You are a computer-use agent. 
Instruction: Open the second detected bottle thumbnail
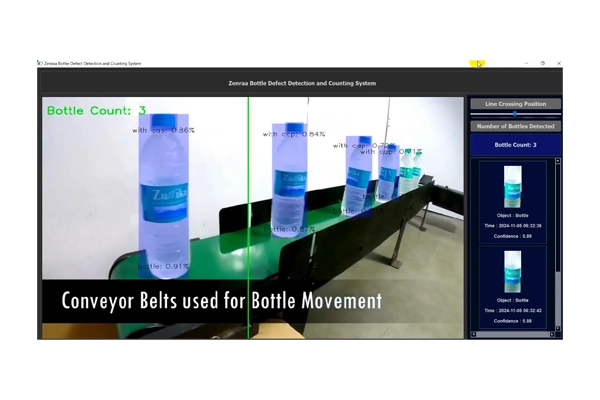click(513, 271)
